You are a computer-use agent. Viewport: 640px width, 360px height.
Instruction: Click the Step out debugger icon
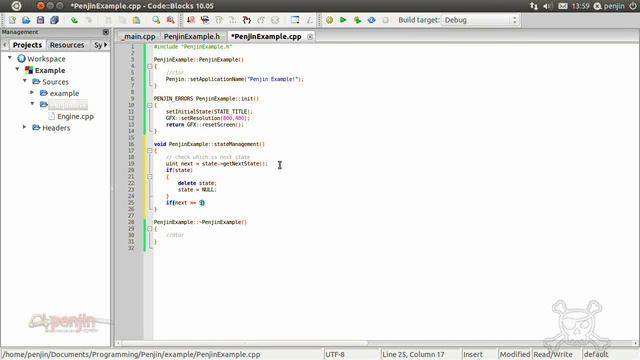247,20
